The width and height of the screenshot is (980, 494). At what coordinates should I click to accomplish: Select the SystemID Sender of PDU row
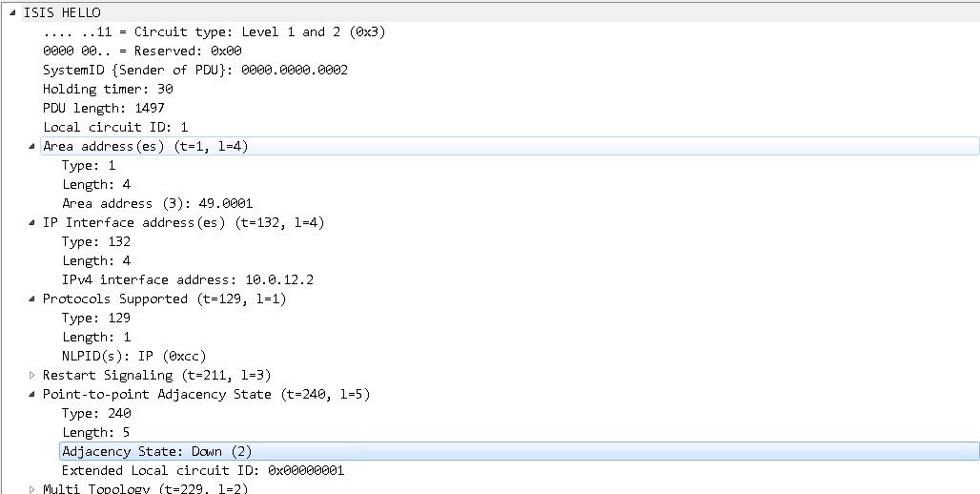(x=194, y=70)
